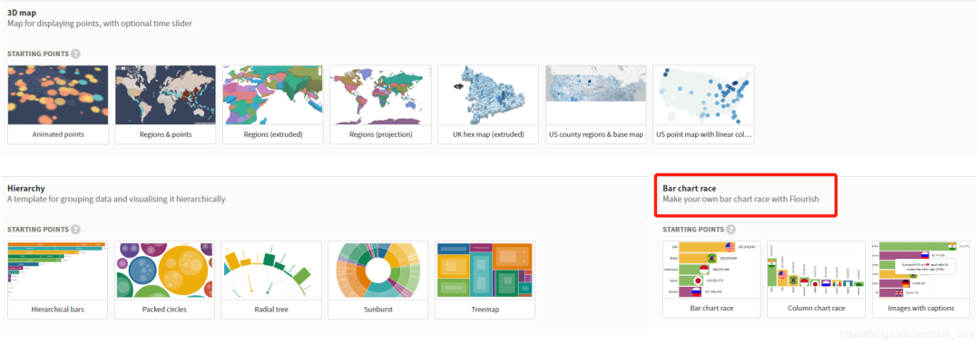This screenshot has width=980, height=345.
Task: Choose the Radial tree template
Action: point(272,280)
